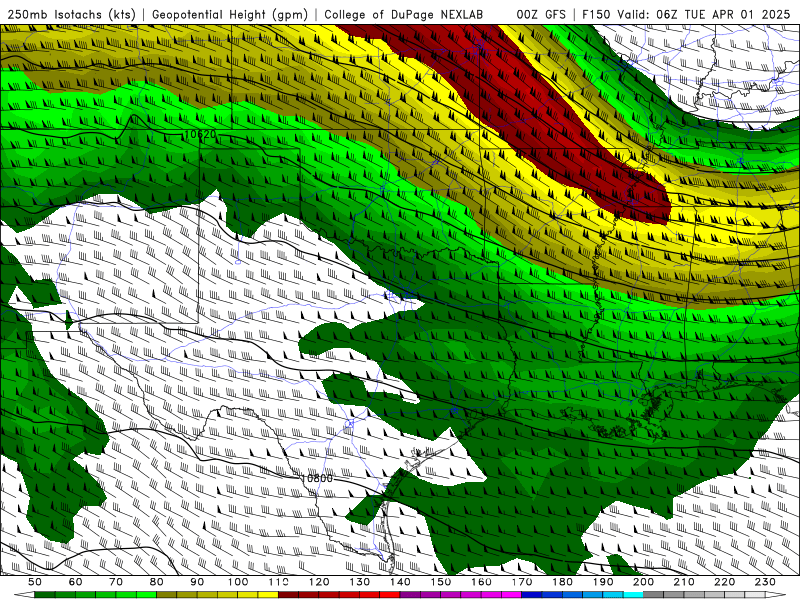The height and width of the screenshot is (600, 800).
Task: Click the 110 knot scale label
Action: 279,582
